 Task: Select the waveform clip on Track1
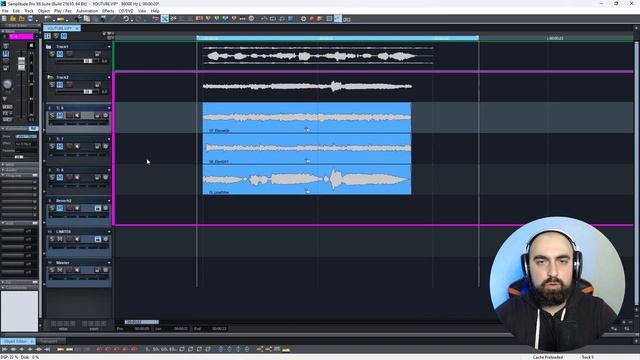[318, 56]
